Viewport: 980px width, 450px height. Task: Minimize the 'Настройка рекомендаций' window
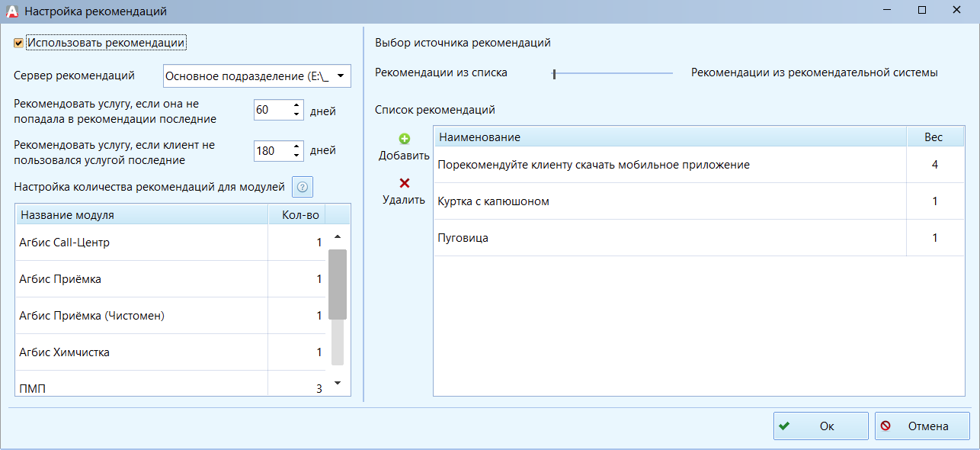coord(887,10)
